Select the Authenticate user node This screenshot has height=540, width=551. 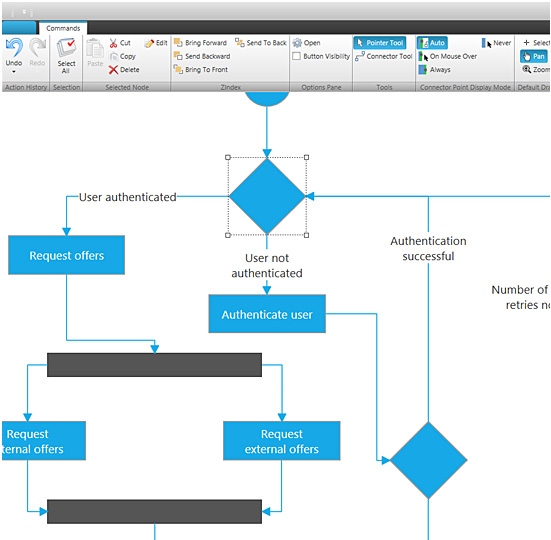[x=267, y=314]
